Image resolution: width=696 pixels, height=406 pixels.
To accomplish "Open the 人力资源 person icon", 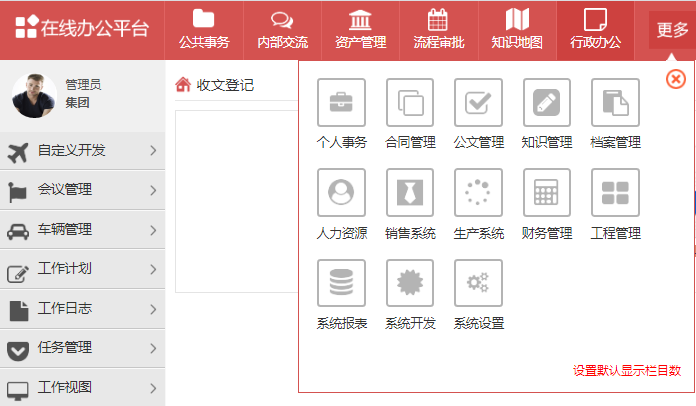I will [341, 192].
